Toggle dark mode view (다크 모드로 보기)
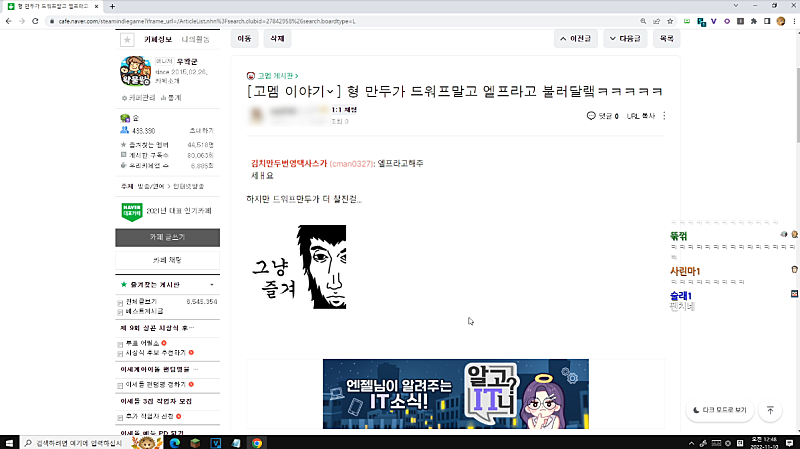The height and width of the screenshot is (449, 800). pyautogui.click(x=718, y=410)
